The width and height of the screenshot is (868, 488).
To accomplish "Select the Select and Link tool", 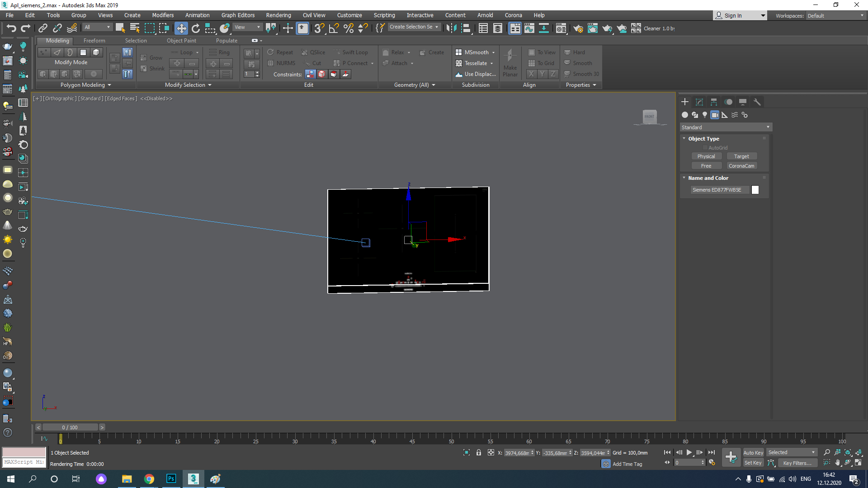I will click(43, 28).
